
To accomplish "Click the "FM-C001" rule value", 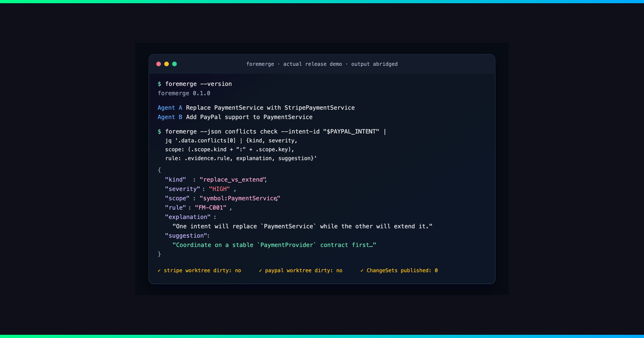I will tap(211, 208).
